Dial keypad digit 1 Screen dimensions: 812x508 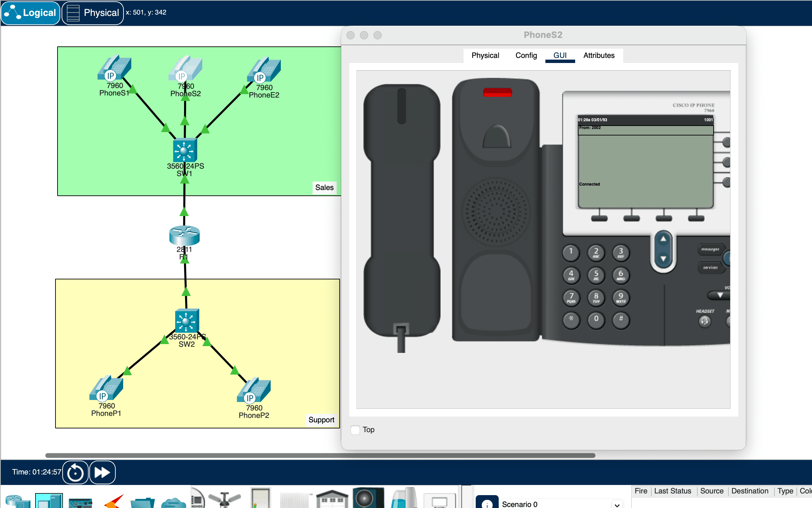[571, 252]
